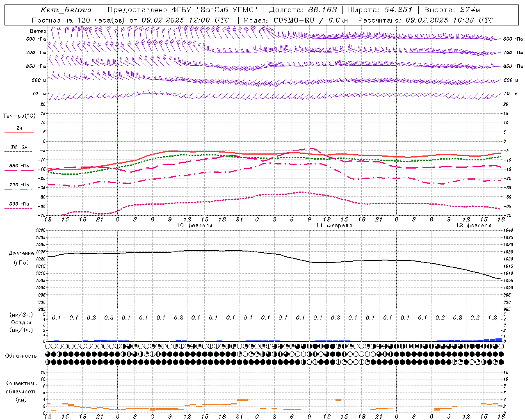Click the '1.2' precipitation value

tap(492, 318)
